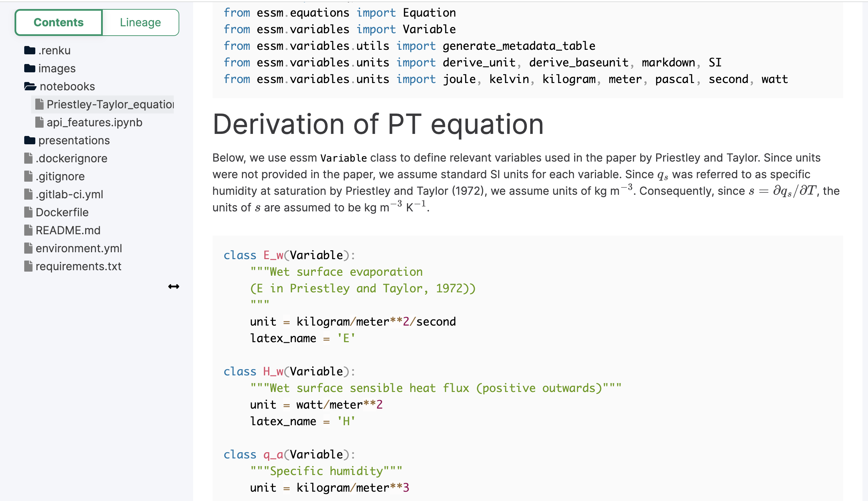The width and height of the screenshot is (868, 501).
Task: Switch to the Lineage tab
Action: pos(140,22)
